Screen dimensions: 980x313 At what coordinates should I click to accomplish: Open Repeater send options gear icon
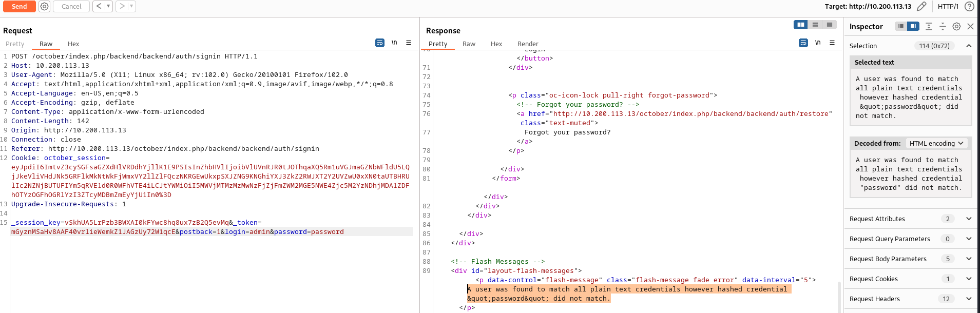[45, 7]
